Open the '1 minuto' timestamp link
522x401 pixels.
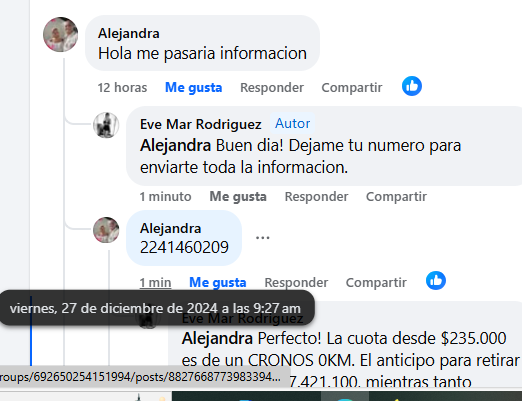165,197
